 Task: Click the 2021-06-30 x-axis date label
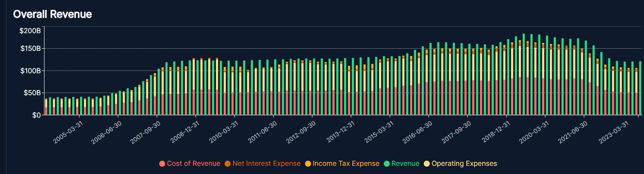tap(573, 133)
